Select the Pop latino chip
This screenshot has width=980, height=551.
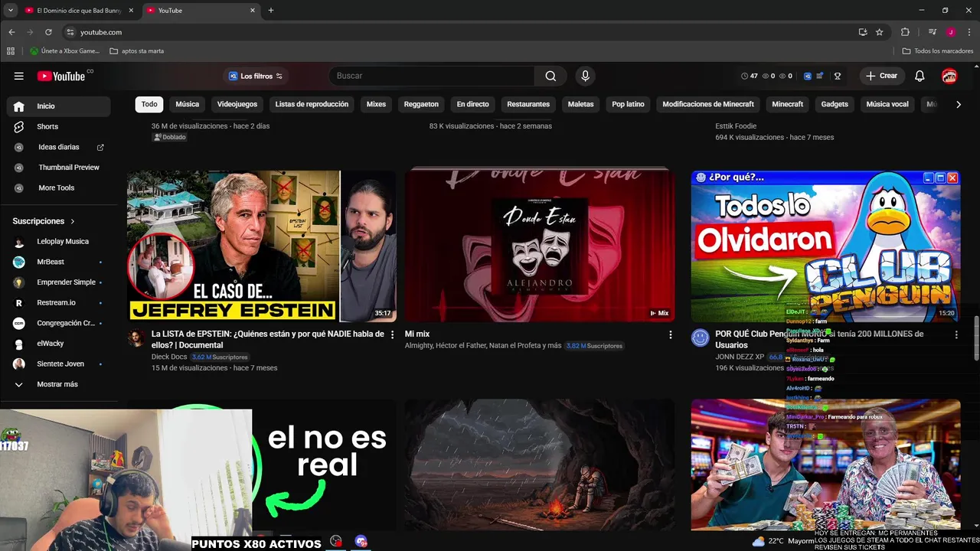tap(628, 104)
